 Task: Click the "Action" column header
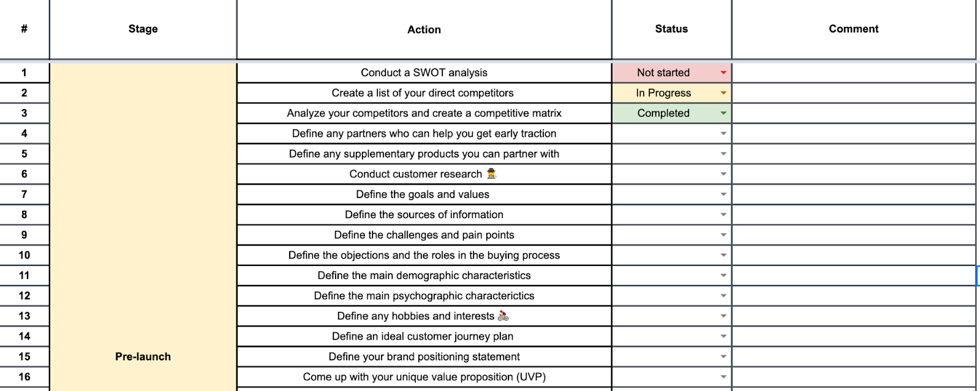(x=424, y=29)
